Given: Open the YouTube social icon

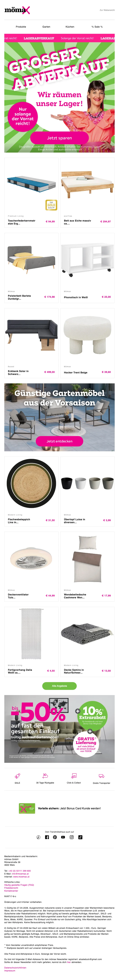Looking at the screenshot, I should pyautogui.click(x=63, y=837).
